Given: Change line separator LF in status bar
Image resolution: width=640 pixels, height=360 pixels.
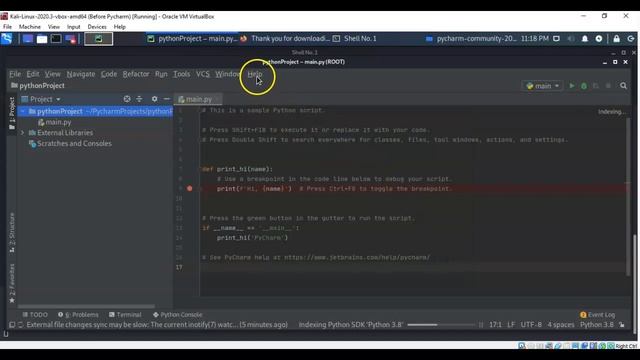Looking at the screenshot, I should tap(511, 325).
